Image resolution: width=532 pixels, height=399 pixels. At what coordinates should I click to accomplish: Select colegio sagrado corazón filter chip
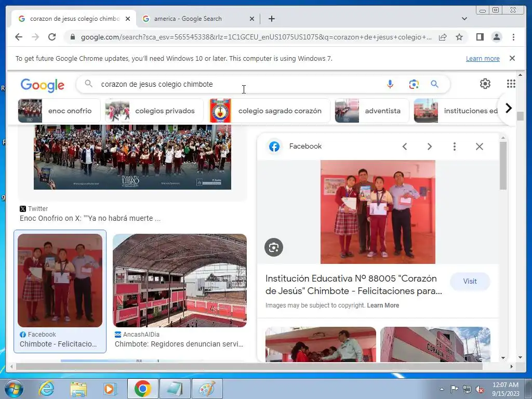[x=269, y=111]
